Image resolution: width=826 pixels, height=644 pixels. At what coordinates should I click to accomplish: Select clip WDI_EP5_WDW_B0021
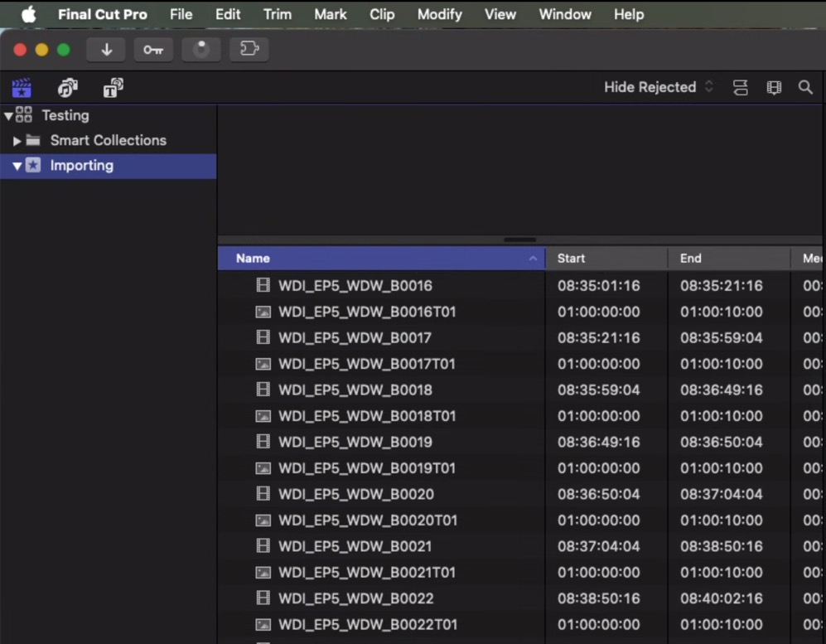tap(355, 546)
